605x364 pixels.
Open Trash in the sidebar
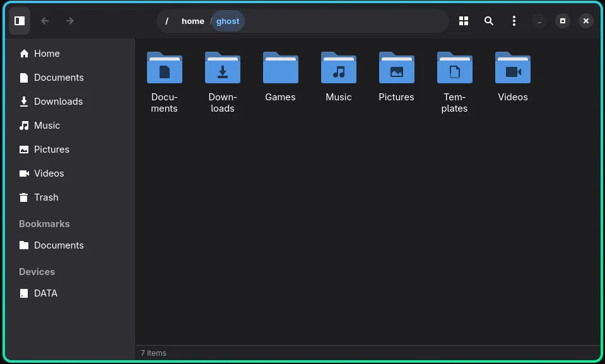pyautogui.click(x=70, y=197)
